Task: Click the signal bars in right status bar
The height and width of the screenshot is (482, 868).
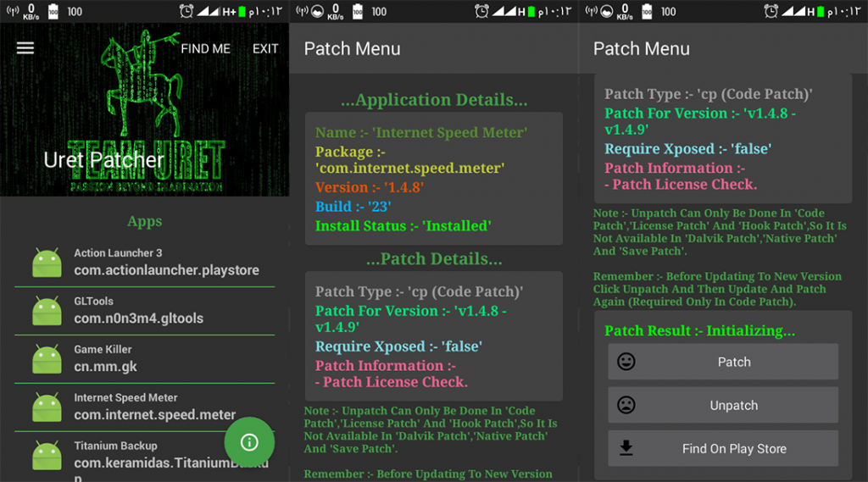Action: point(793,11)
